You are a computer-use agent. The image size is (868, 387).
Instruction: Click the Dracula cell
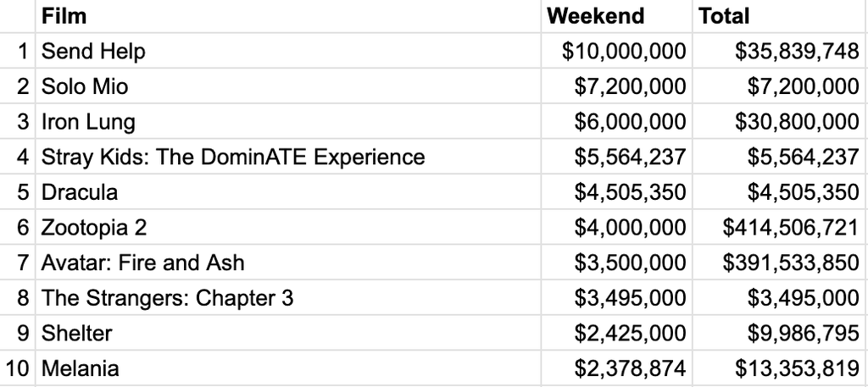point(288,192)
